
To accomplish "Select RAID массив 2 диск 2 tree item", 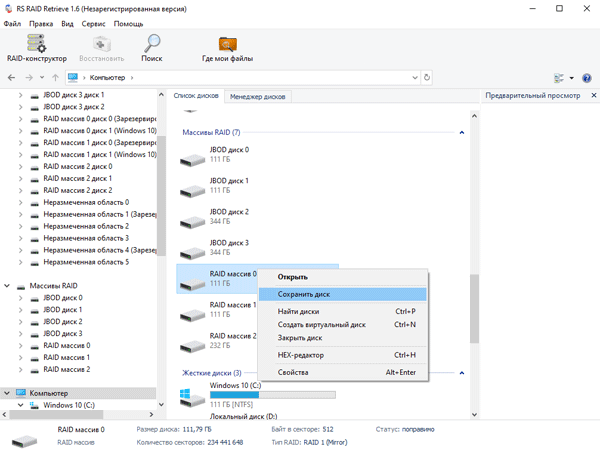I will [78, 190].
